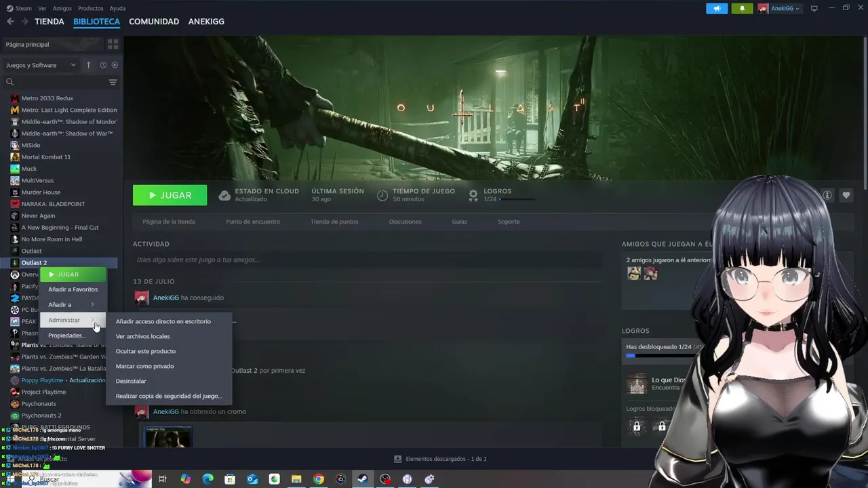Screen dimensions: 868x488
Task: Select Murder House in library list
Action: (41, 192)
